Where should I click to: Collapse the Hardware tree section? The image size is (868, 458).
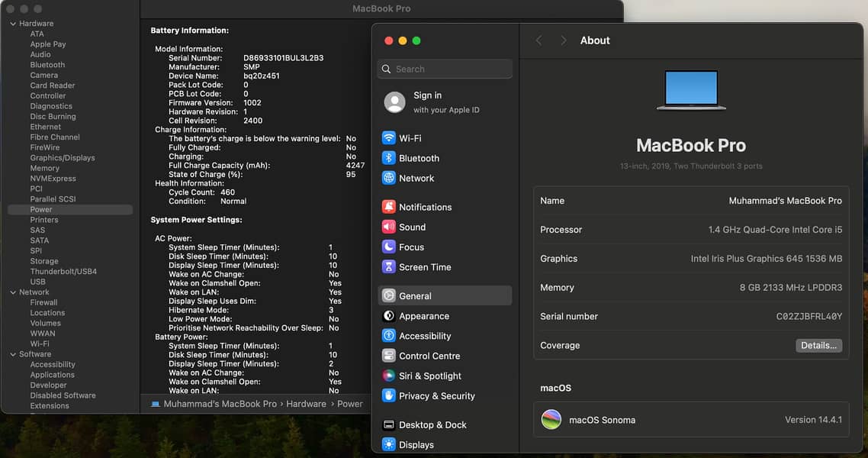(13, 24)
